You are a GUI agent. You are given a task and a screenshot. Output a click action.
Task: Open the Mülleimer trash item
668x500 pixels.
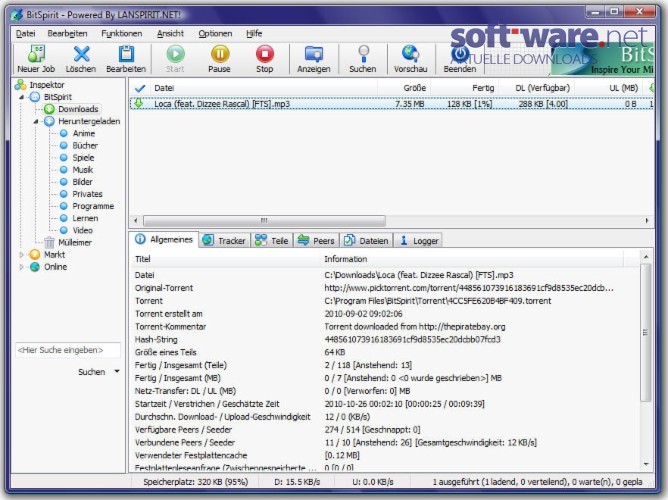(75, 243)
